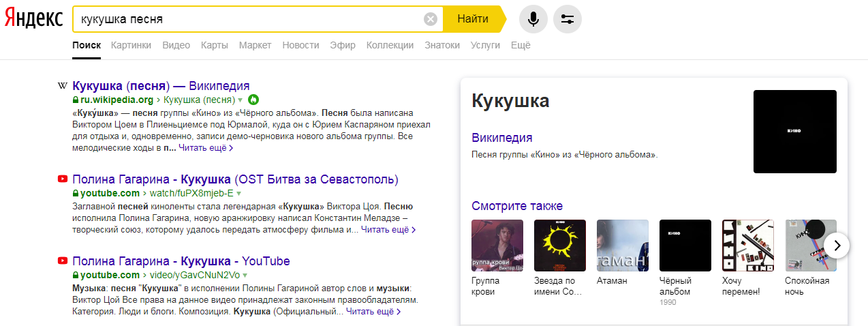Click the watch/fuPX8mjeb-E URL path
The height and width of the screenshot is (326, 868).
coord(191,193)
